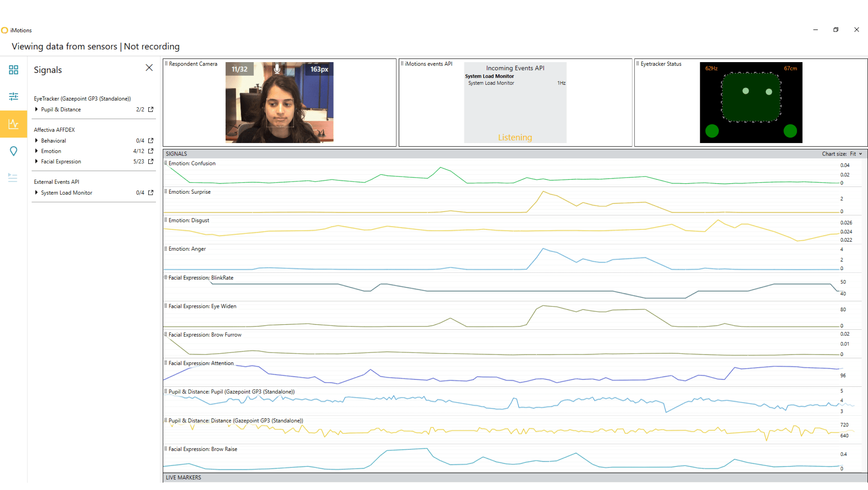This screenshot has width=868, height=490.
Task: Pop out System Load Monitor signals
Action: point(151,193)
